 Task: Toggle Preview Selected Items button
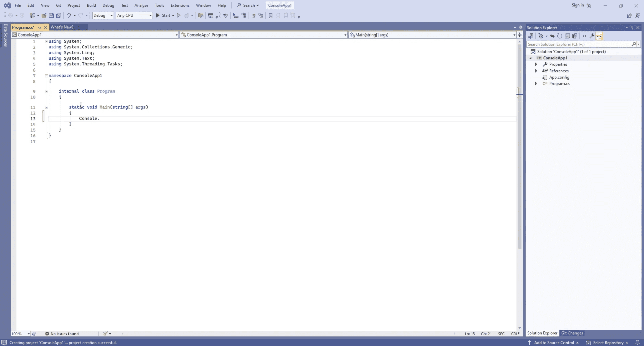599,36
